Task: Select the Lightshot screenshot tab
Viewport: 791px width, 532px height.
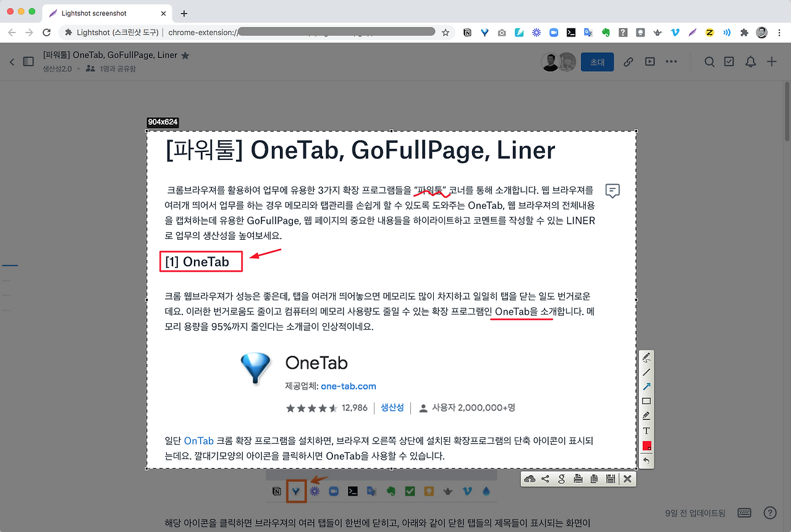Action: pyautogui.click(x=108, y=13)
